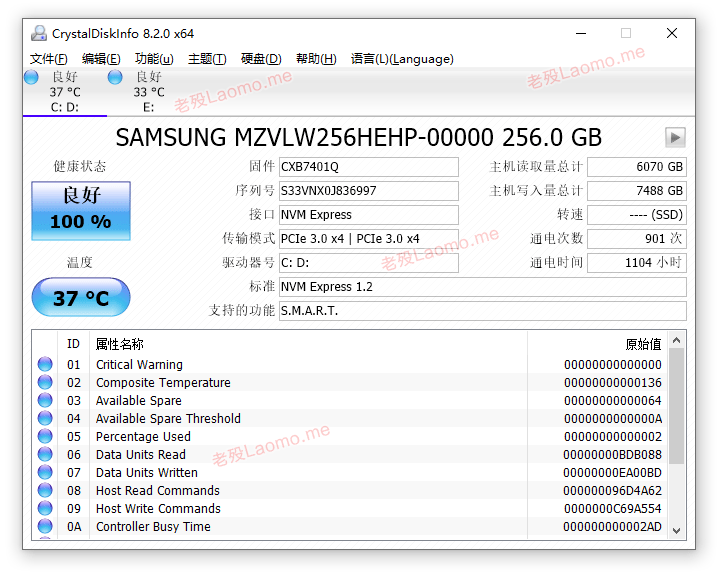Click scroll up arrow in attribute list

pyautogui.click(x=676, y=340)
